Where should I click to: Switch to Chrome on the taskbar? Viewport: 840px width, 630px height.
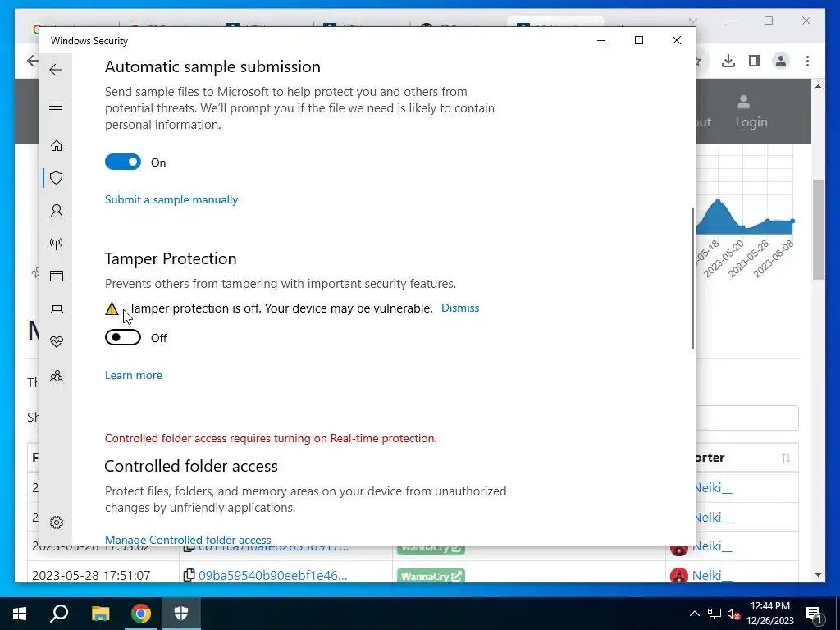pos(141,614)
